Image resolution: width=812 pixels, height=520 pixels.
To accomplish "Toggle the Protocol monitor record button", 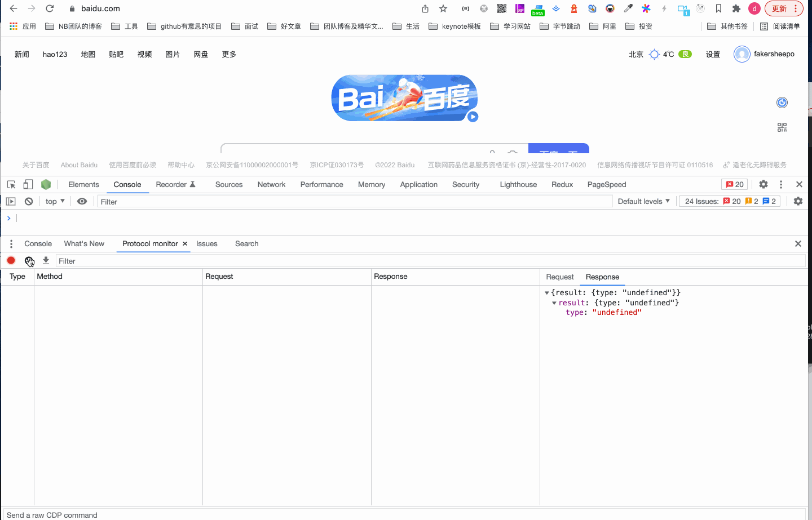I will 11,260.
